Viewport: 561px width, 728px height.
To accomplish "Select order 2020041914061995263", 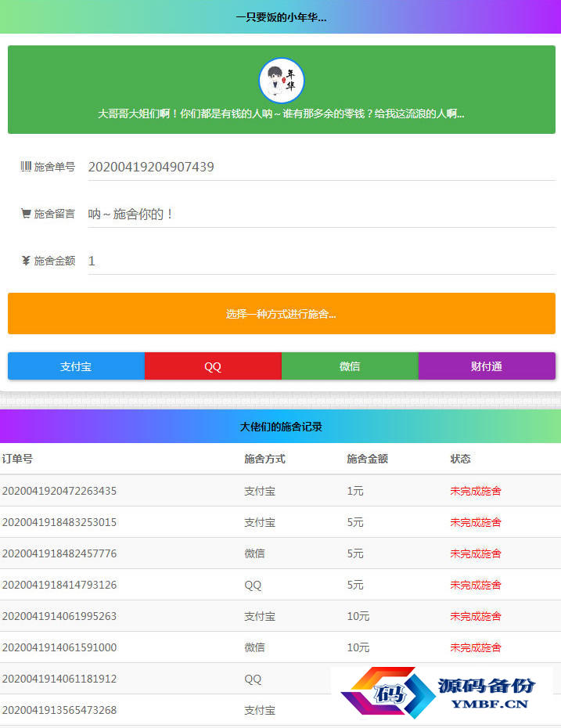I will (x=59, y=616).
